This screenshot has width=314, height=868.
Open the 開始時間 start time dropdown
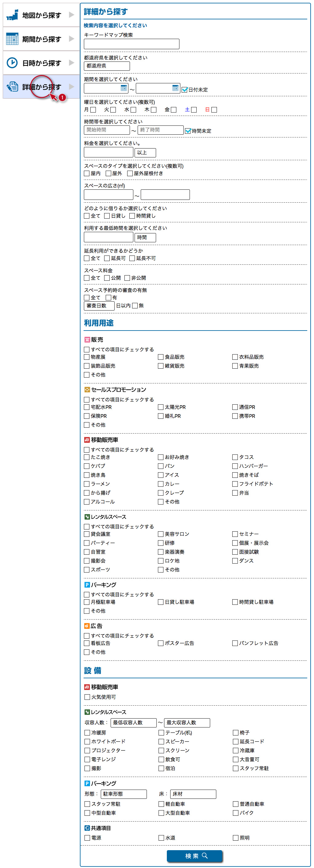[x=107, y=130]
